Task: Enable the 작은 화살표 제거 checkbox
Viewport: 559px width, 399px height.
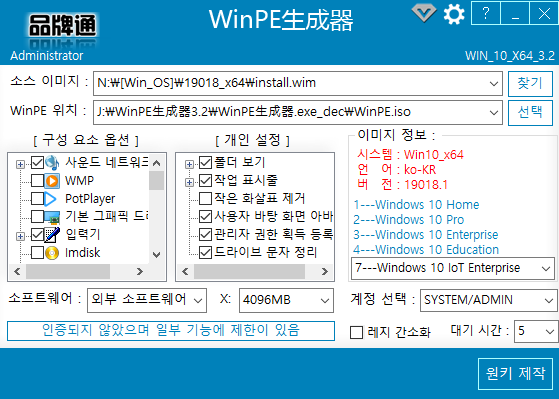Action: pyautogui.click(x=205, y=198)
